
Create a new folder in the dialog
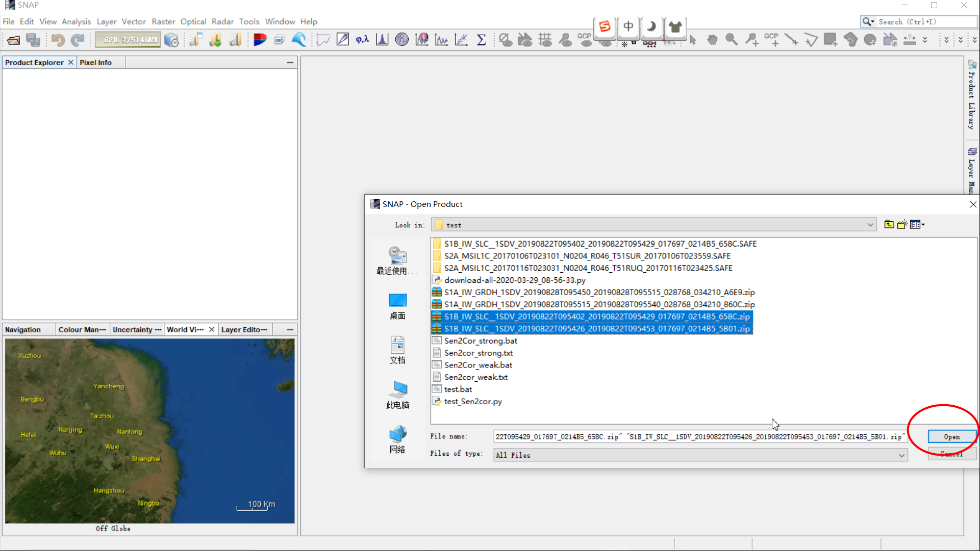902,224
